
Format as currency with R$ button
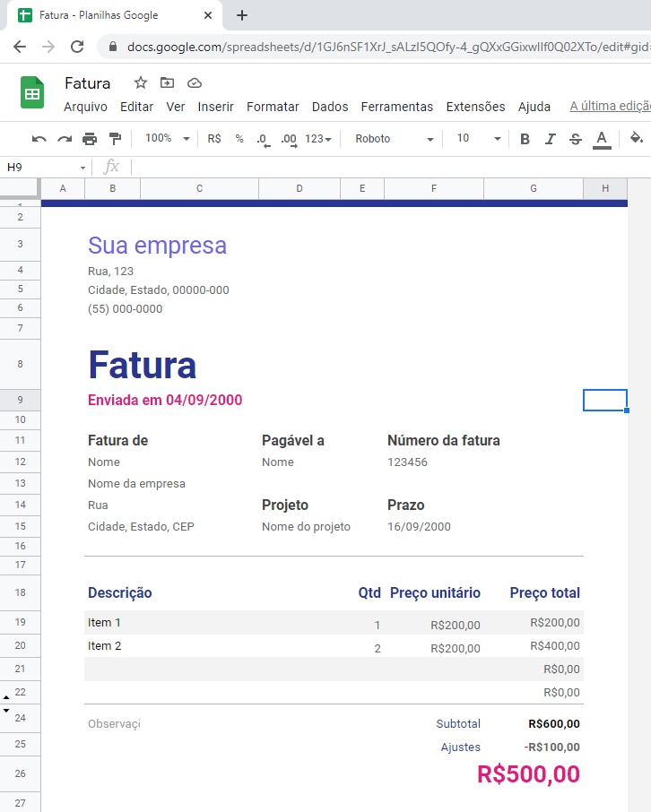[214, 139]
